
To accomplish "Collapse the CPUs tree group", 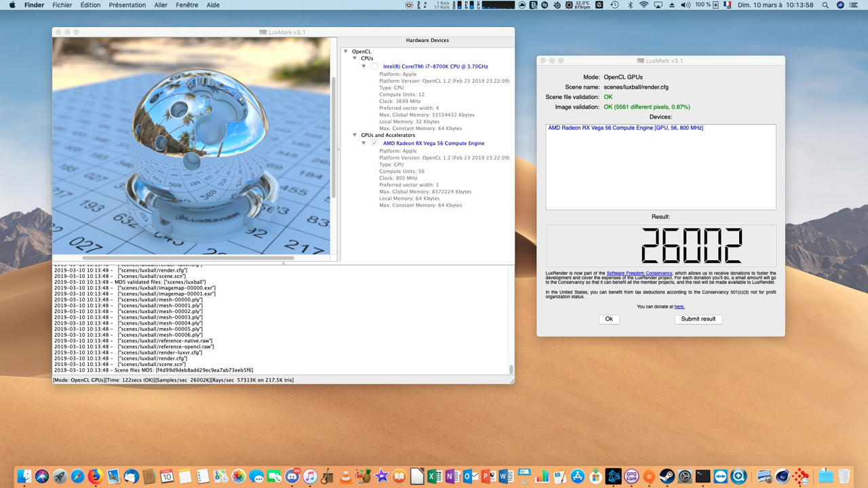I will click(355, 58).
